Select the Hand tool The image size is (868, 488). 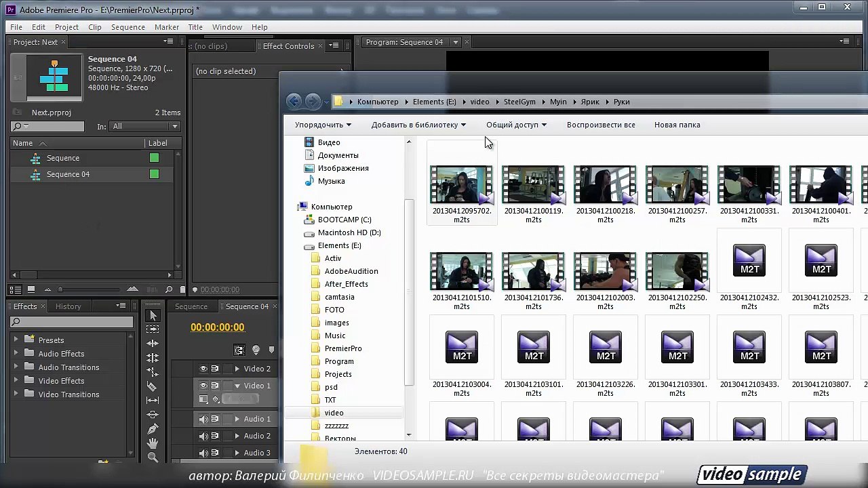[x=153, y=443]
